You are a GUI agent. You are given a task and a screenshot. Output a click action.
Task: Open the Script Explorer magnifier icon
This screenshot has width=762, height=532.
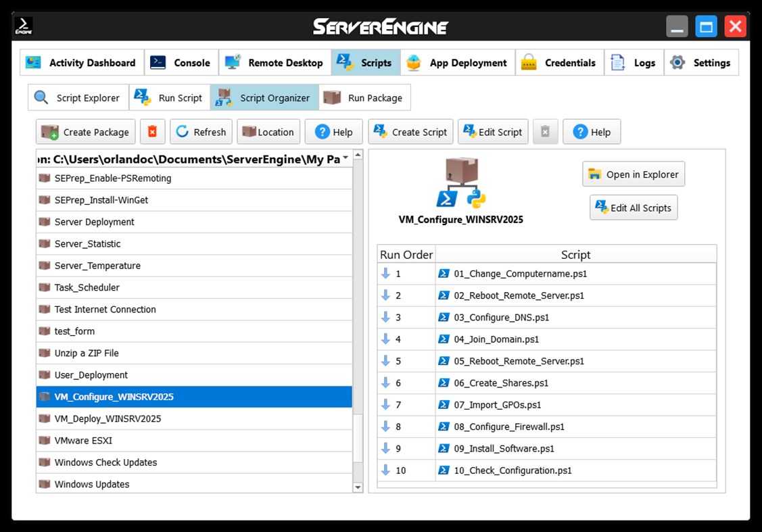point(42,97)
